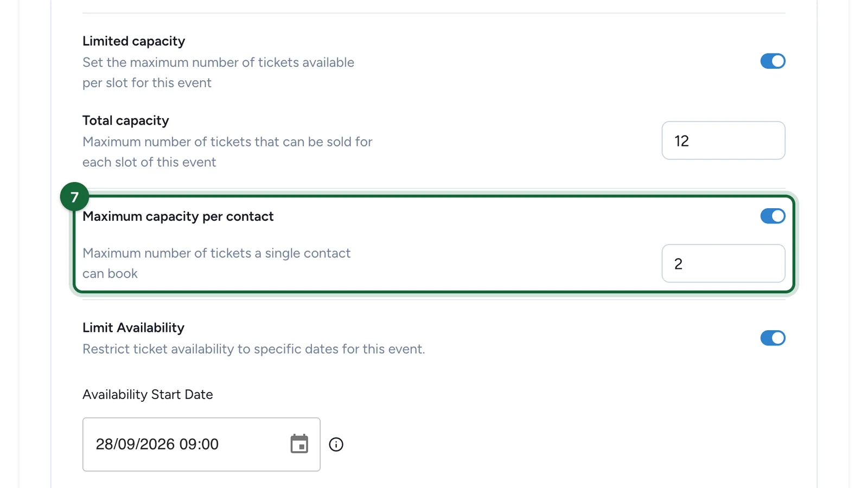Screen dimensions: 868x488
Task: Click the 28/09/2026 09:00 date text
Action: [x=157, y=444]
